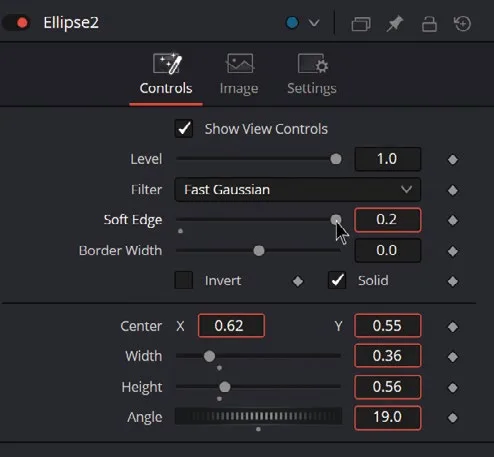Viewport: 494px width, 457px height.
Task: Uncheck the Solid checkbox
Action: (337, 280)
